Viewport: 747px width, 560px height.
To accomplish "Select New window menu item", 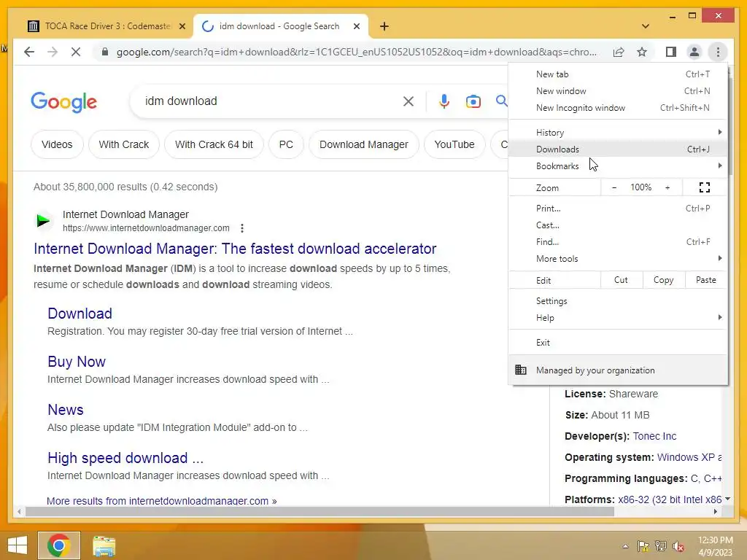I will tap(619, 91).
